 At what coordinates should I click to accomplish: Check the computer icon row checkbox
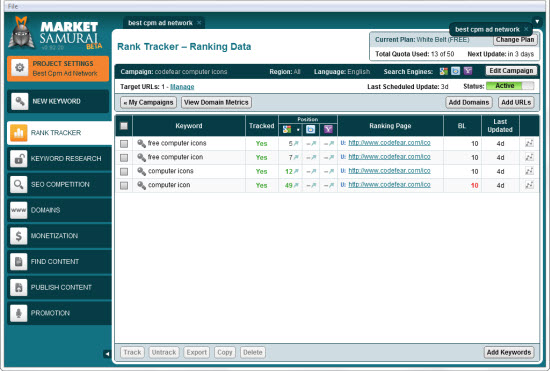tap(124, 186)
